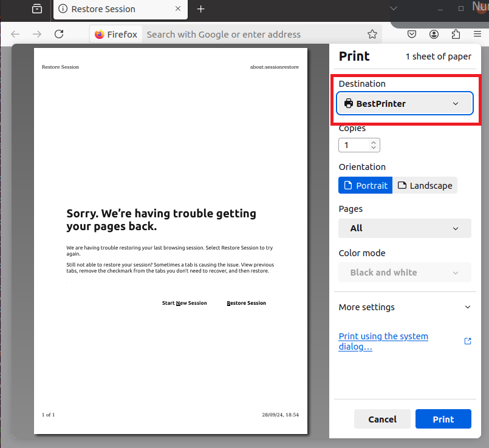Click the blue Print button
This screenshot has height=448, width=489.
(443, 419)
